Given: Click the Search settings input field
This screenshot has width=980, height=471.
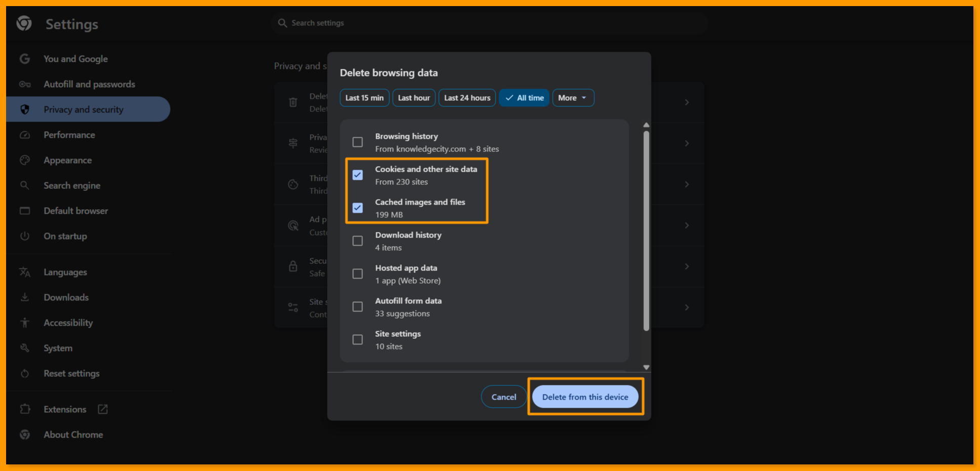Looking at the screenshot, I should click(x=489, y=23).
